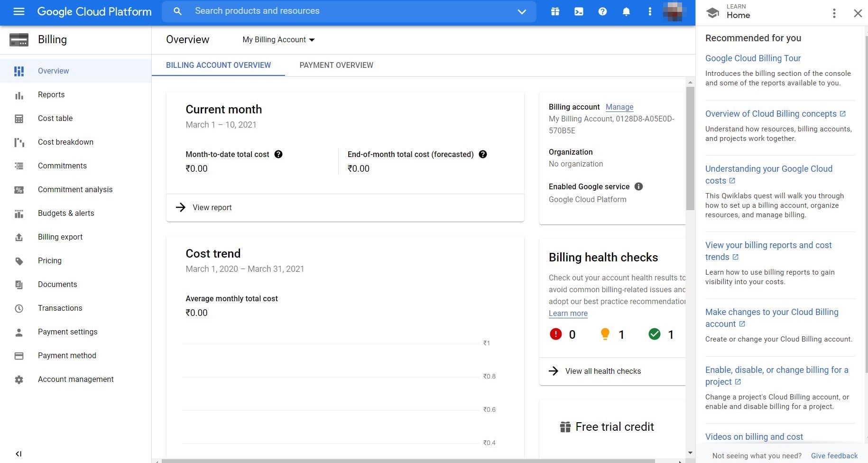This screenshot has height=463, width=868.
Task: Open the navigation hamburger menu
Action: [18, 11]
